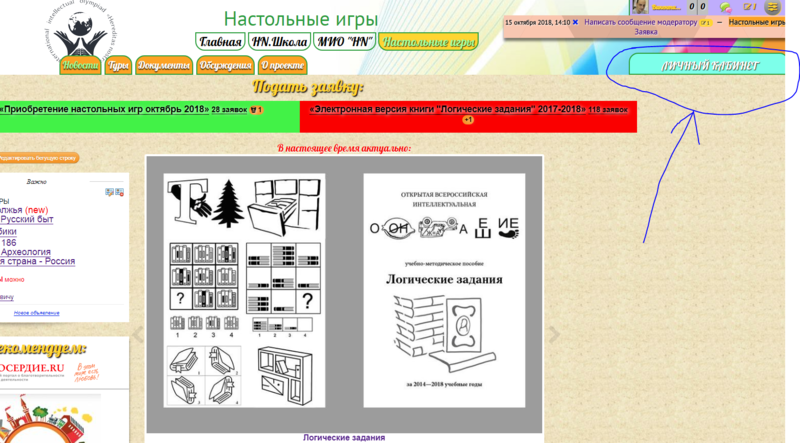Screen dimensions: 800x443
Task: Open the Логические задания book cover thumbnail
Action: click(444, 290)
